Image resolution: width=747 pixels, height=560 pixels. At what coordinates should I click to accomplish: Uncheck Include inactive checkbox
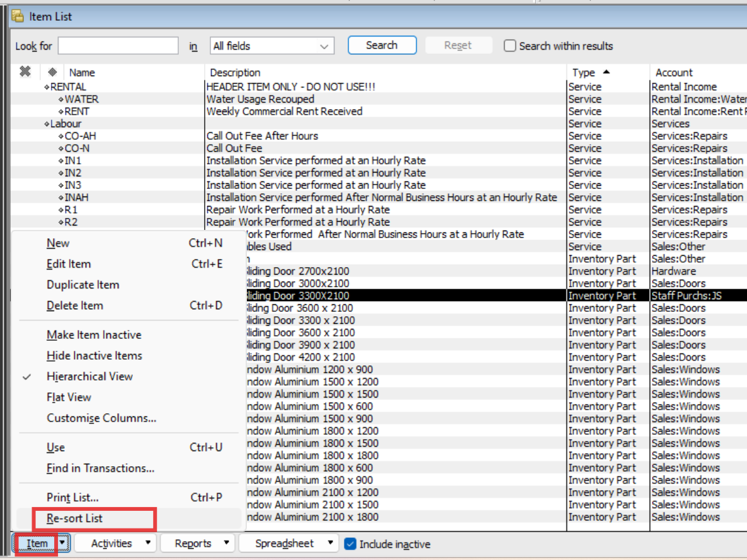[x=350, y=544]
